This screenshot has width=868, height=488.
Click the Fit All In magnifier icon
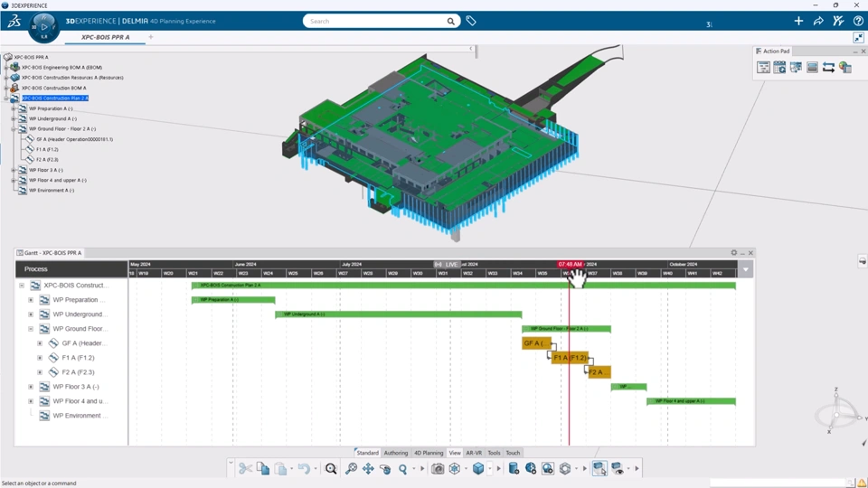(331, 469)
